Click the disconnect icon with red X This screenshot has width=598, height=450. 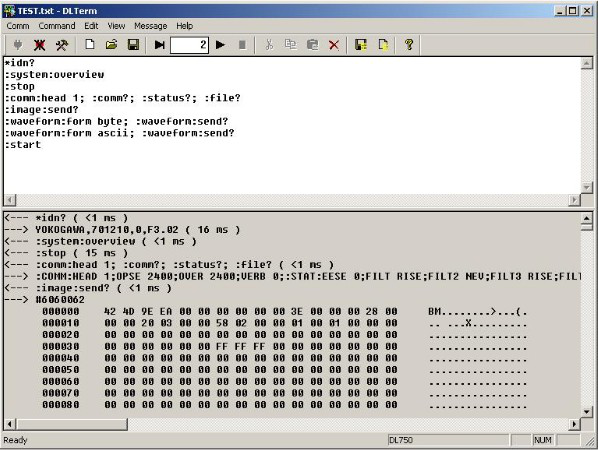tap(39, 45)
